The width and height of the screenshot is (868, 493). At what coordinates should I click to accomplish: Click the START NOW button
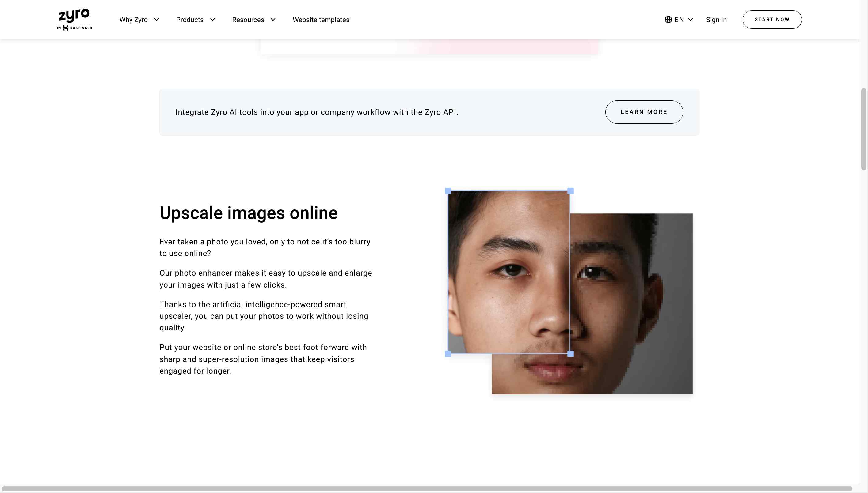(x=772, y=20)
